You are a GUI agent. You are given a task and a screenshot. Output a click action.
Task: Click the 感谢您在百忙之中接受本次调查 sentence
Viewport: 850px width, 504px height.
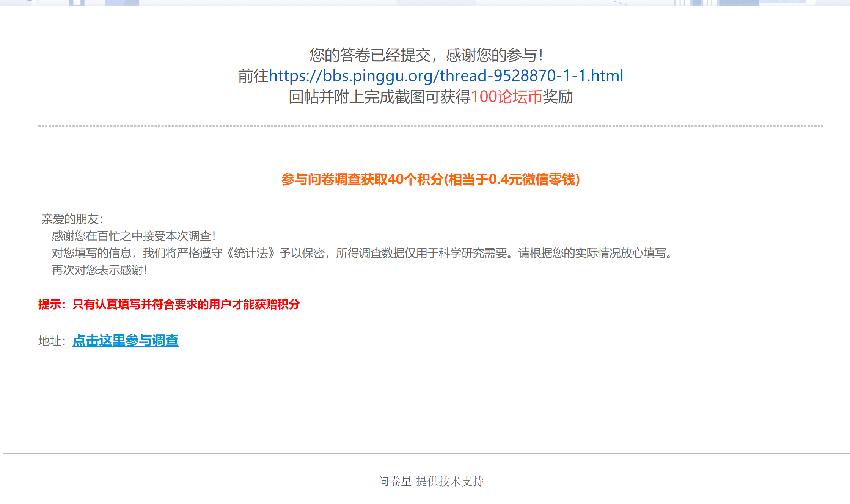[134, 236]
